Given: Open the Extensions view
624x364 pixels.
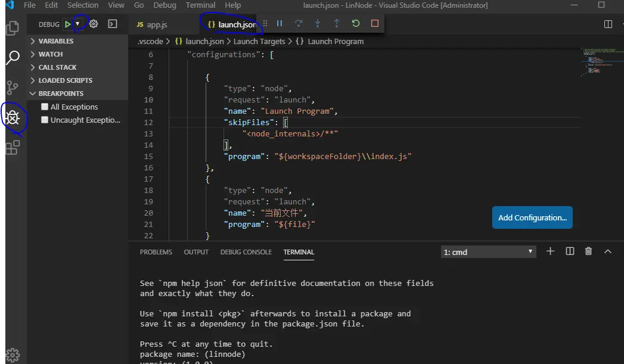Looking at the screenshot, I should click(x=13, y=148).
